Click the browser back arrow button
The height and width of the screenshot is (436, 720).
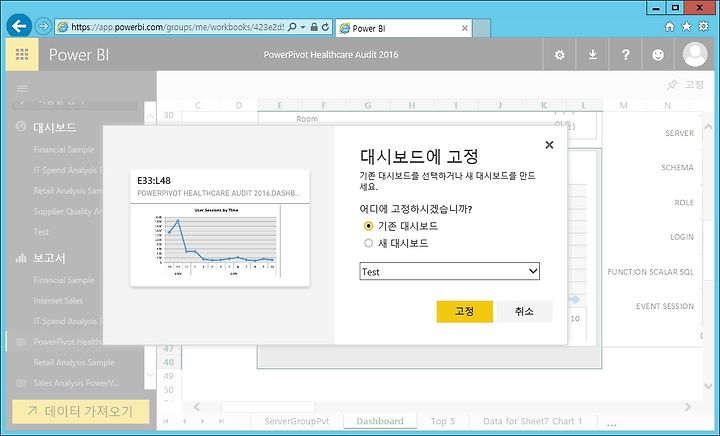click(x=19, y=26)
